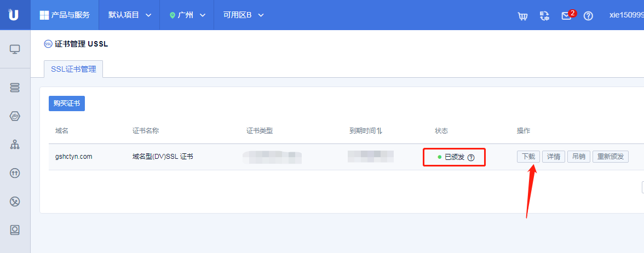Screen dimensions: 644x253
Task: Expand the 可用区B zone dropdown
Action: tap(243, 15)
